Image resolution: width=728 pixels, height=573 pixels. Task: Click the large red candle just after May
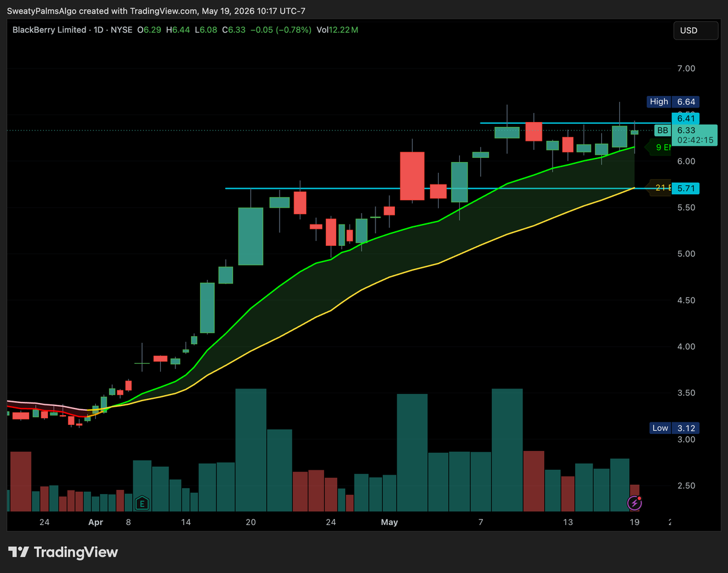412,176
